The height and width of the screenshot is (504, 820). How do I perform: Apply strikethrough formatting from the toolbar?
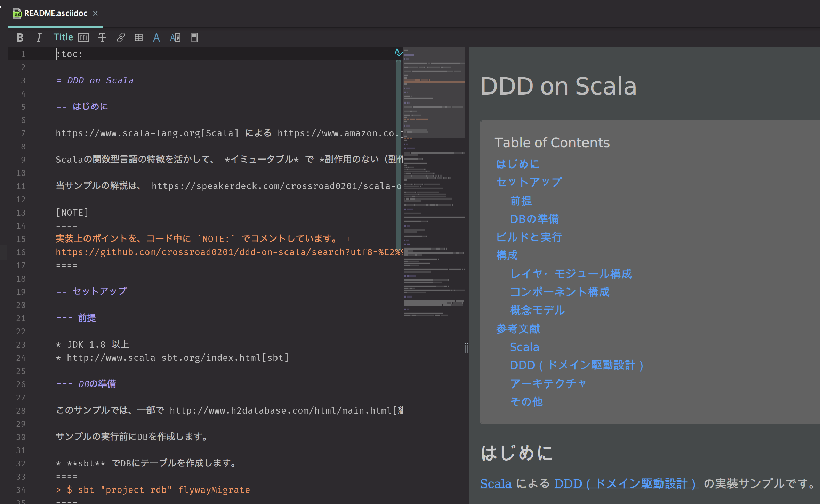tap(102, 38)
